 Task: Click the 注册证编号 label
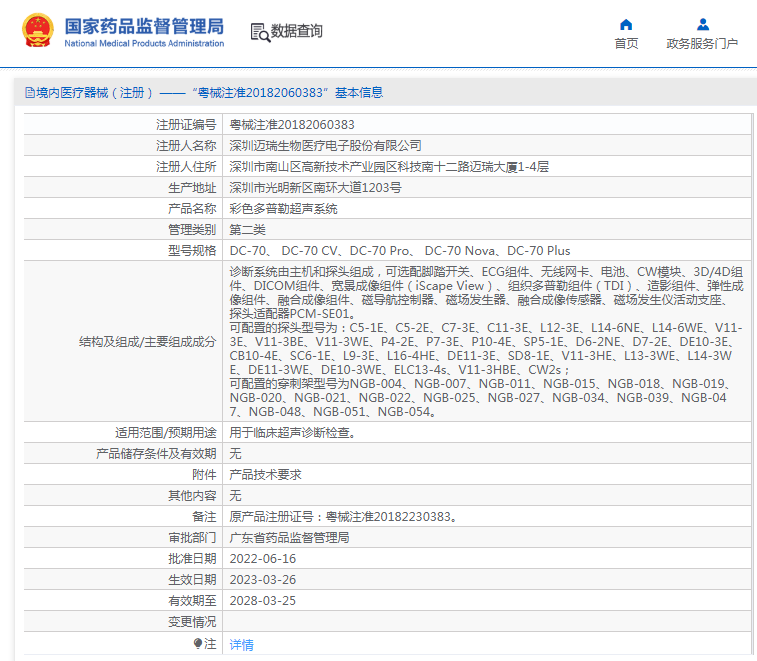click(186, 125)
